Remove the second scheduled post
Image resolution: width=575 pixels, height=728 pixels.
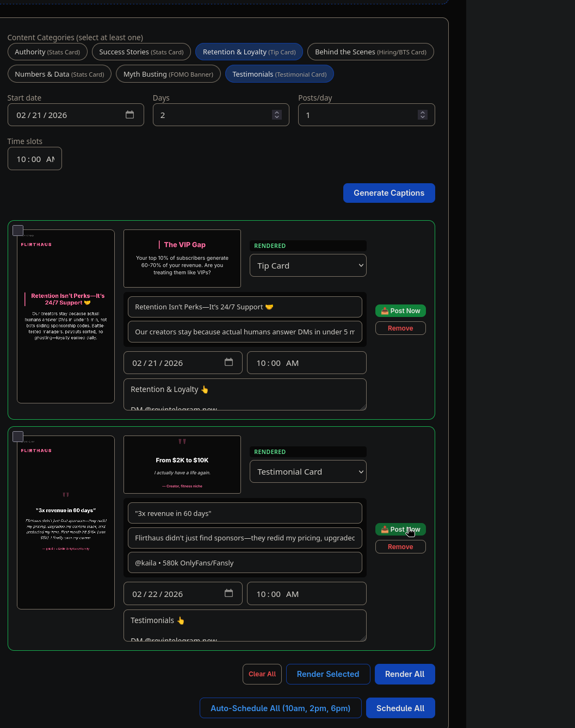400,546
